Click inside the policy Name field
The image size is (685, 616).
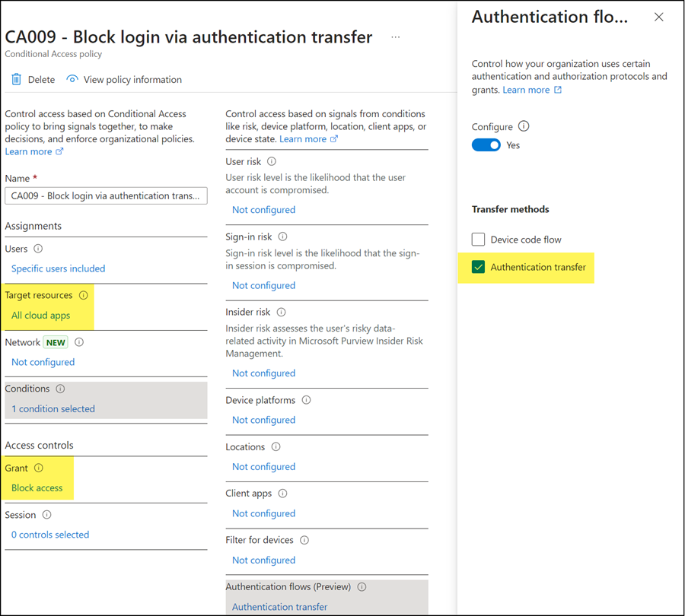[106, 195]
